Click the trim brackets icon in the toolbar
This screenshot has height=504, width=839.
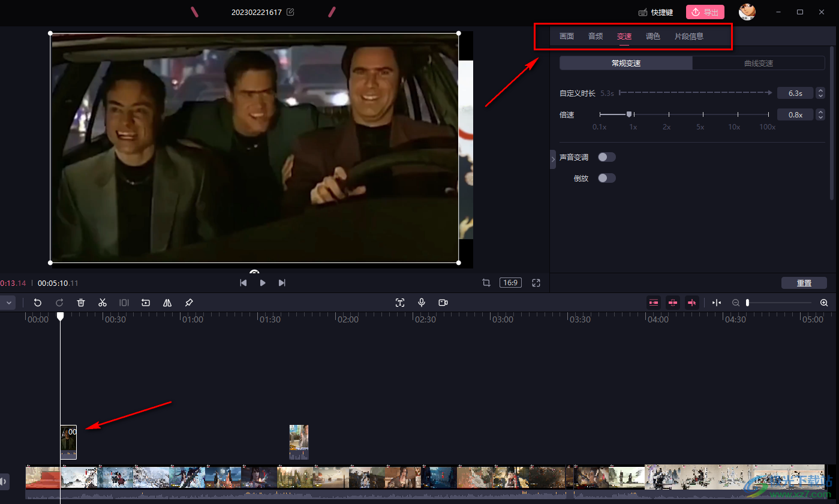click(x=124, y=303)
